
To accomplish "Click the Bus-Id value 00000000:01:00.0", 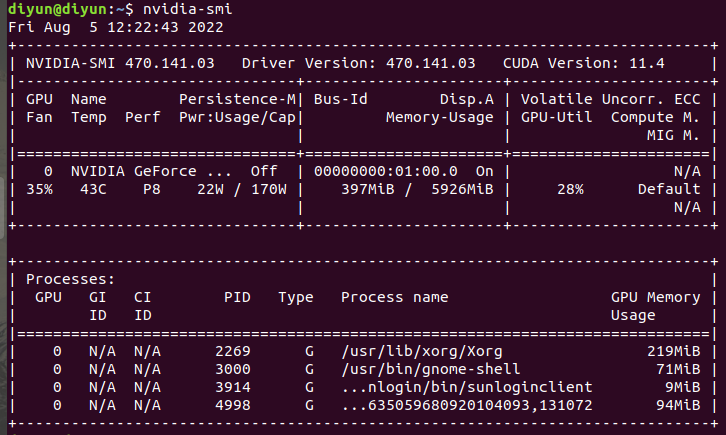I will pos(385,171).
